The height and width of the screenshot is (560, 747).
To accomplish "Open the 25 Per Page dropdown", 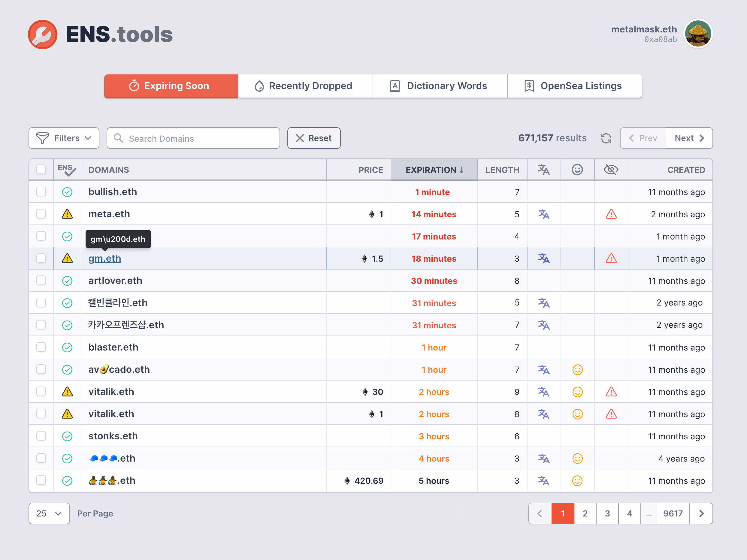I will (49, 513).
